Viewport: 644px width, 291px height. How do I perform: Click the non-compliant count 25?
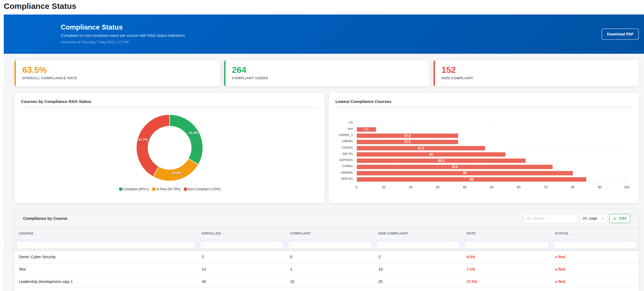point(380,282)
